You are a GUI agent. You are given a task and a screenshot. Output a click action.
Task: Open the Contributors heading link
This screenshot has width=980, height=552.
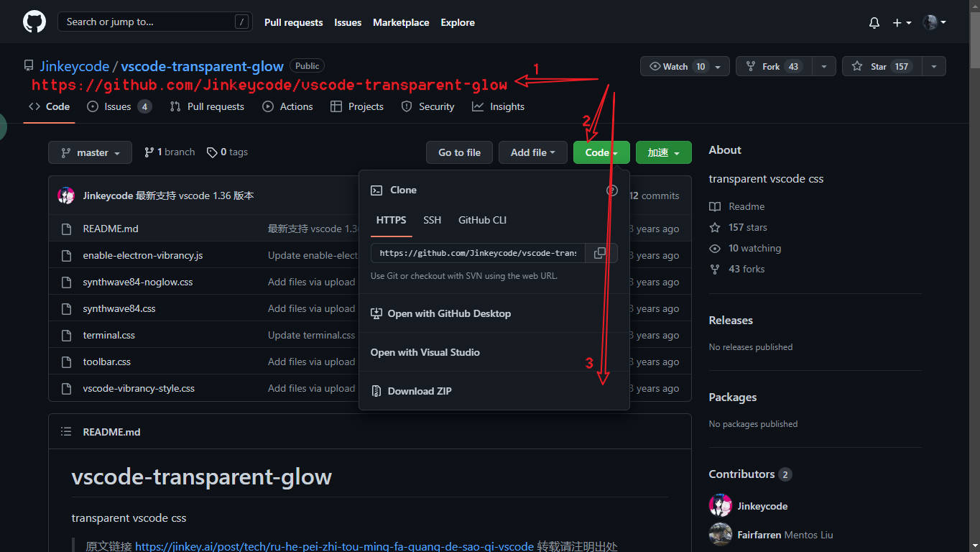[750, 474]
